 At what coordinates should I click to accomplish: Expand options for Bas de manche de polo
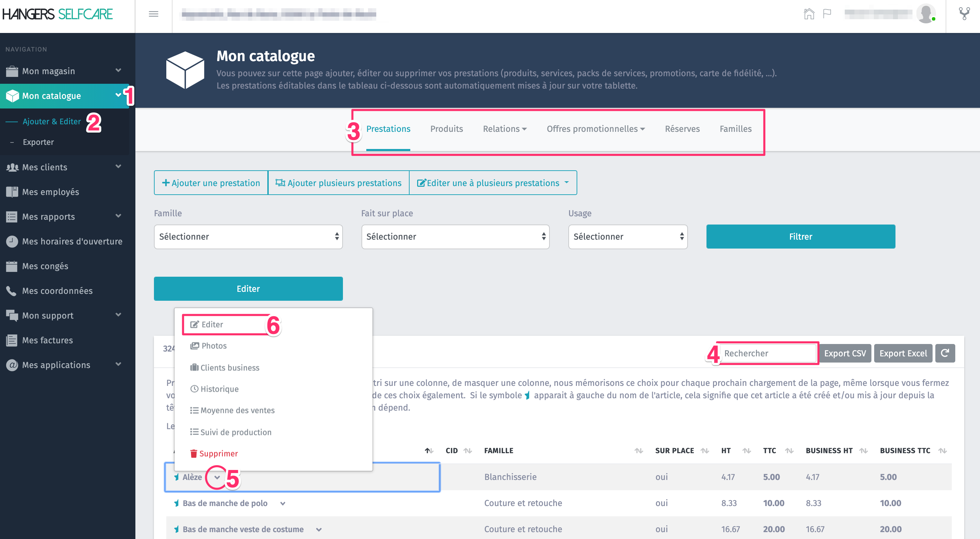283,503
